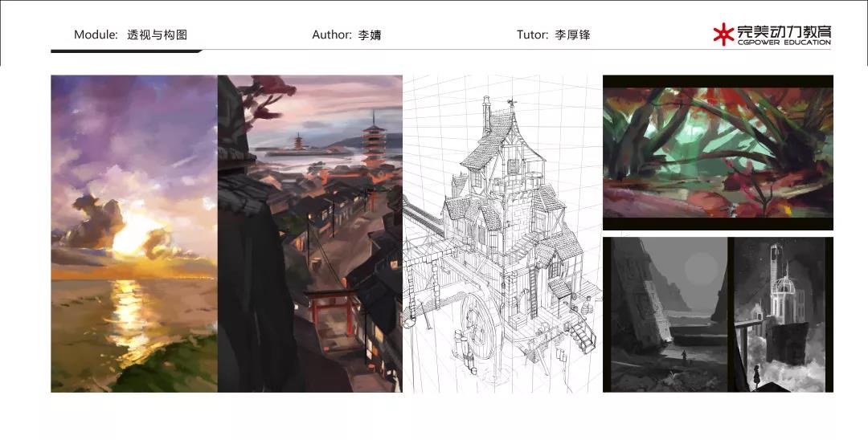The image size is (868, 440).
Task: Click the 完美动力教育 logo text
Action: (784, 31)
